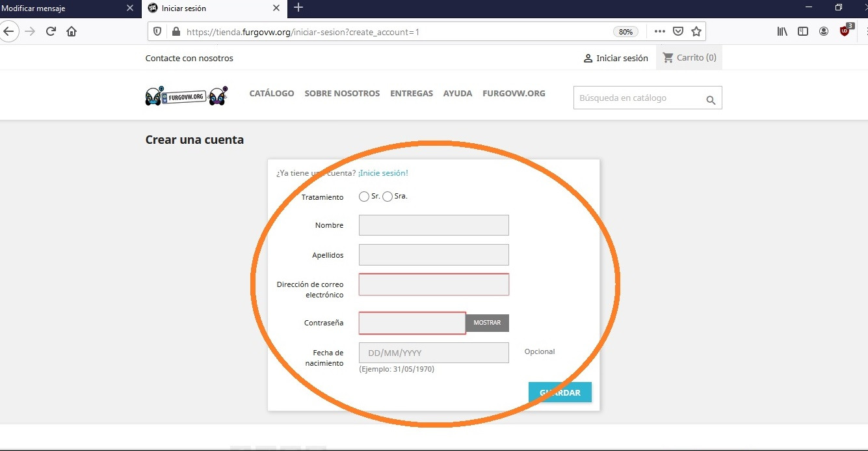The height and width of the screenshot is (451, 868).
Task: Open the browser home page icon
Action: [x=72, y=31]
